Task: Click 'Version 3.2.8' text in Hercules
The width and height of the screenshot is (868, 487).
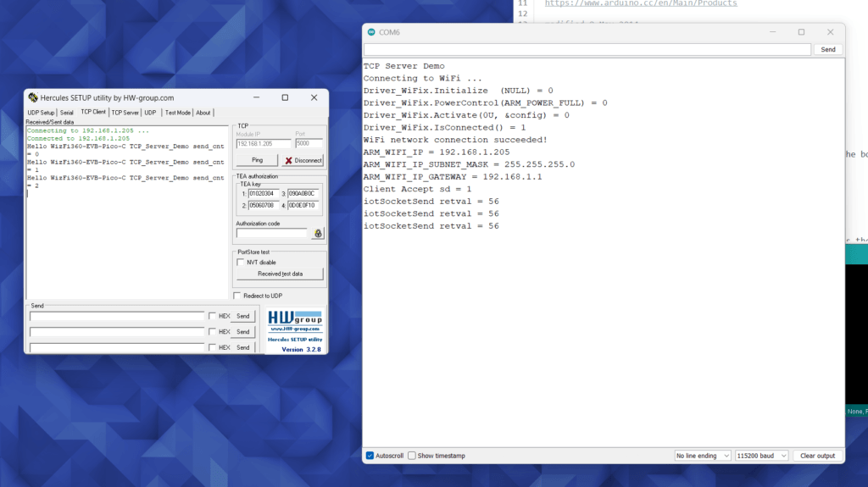Action: click(301, 349)
